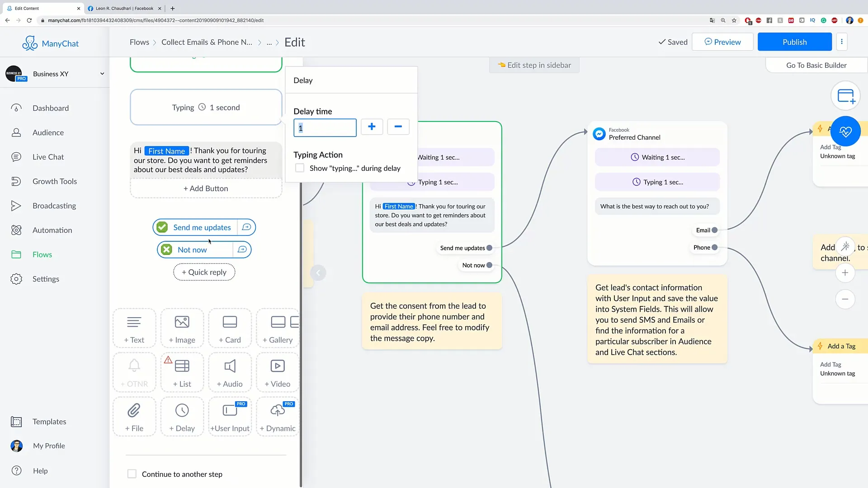Enable Continue to another step checkbox

point(132,474)
